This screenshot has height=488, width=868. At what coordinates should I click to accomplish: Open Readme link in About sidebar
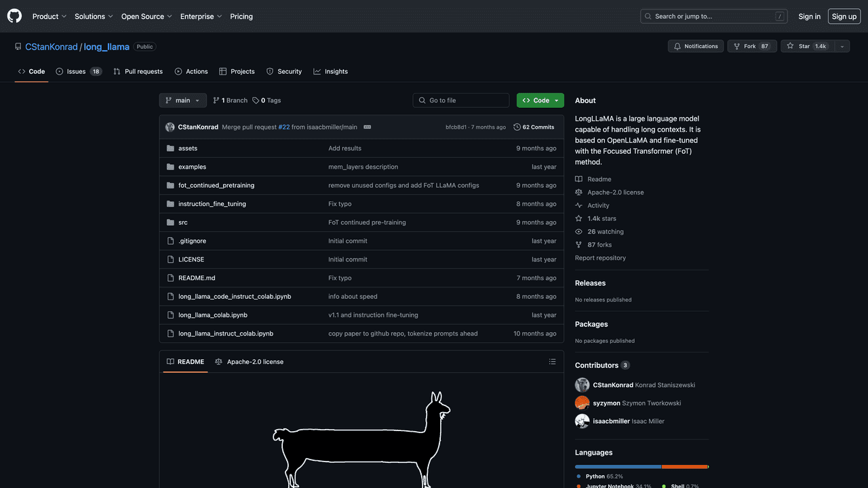(593, 180)
